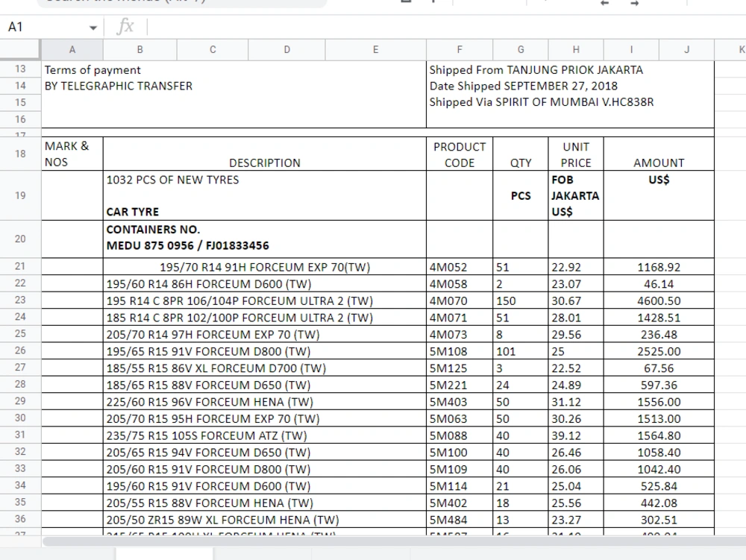
Task: Click 'CONTAINERS NO. MEDU 875 0956' cell
Action: pyautogui.click(x=265, y=239)
